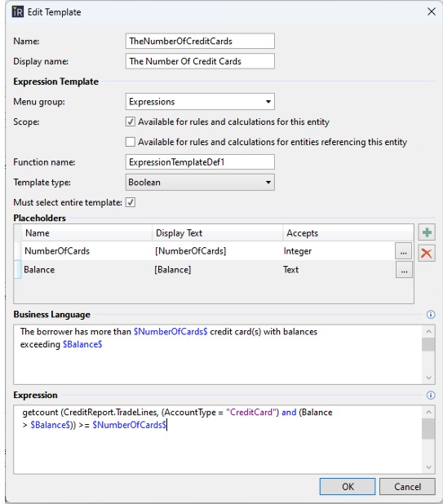443x504 pixels.
Task: Add a new placeholder with the green plus icon
Action: [427, 232]
